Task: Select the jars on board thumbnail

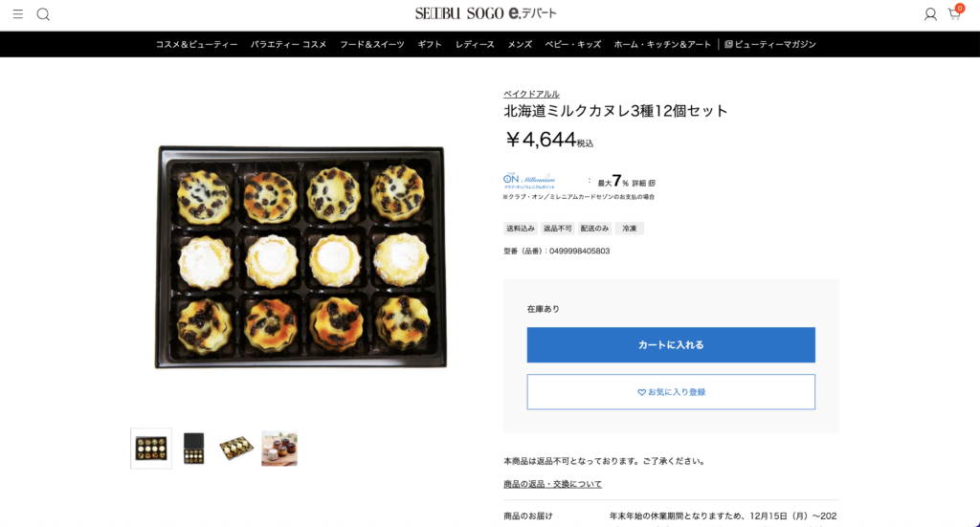Action: pos(279,449)
